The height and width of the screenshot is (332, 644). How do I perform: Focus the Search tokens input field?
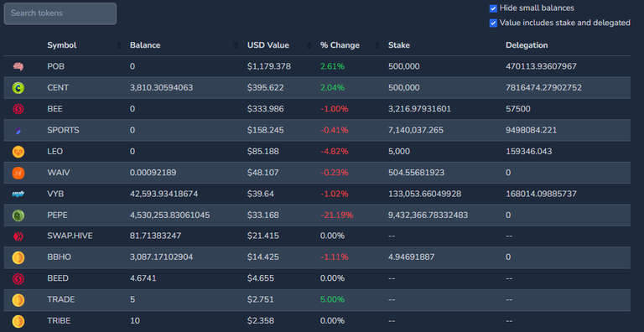click(x=60, y=13)
